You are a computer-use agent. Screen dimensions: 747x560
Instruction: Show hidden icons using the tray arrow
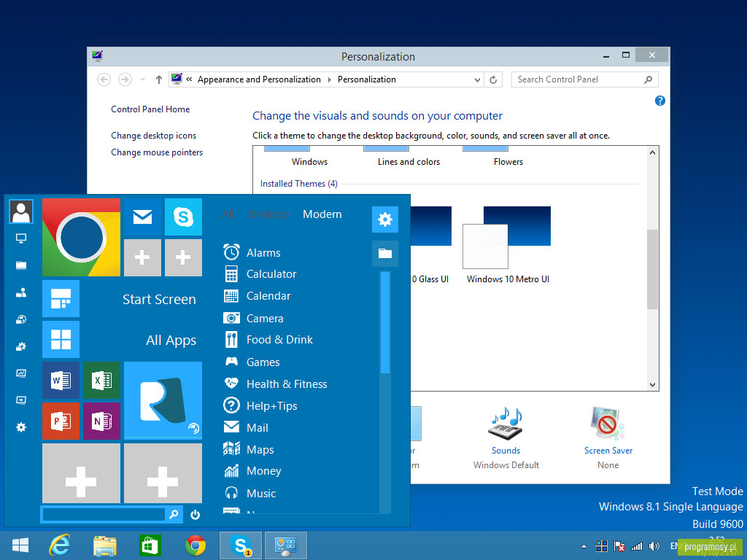point(584,546)
